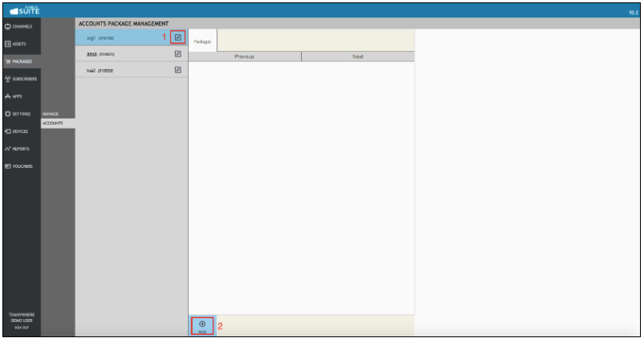Go to the Devices section

[17, 131]
